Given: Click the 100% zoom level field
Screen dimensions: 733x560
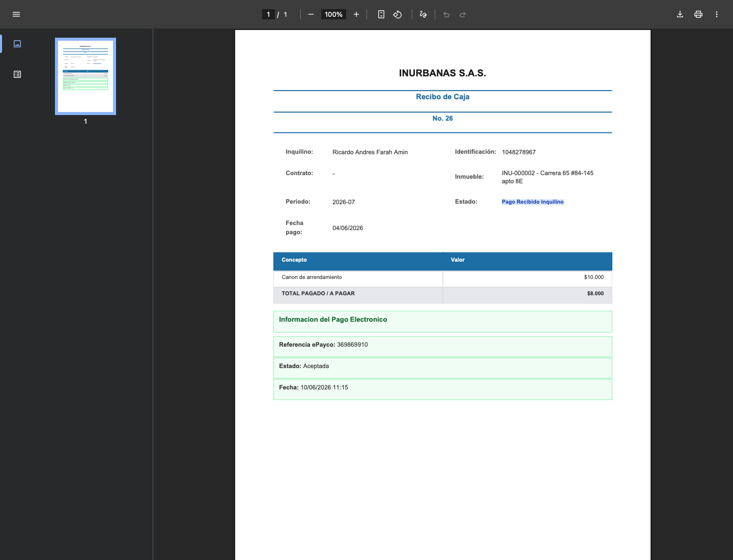Looking at the screenshot, I should (333, 14).
